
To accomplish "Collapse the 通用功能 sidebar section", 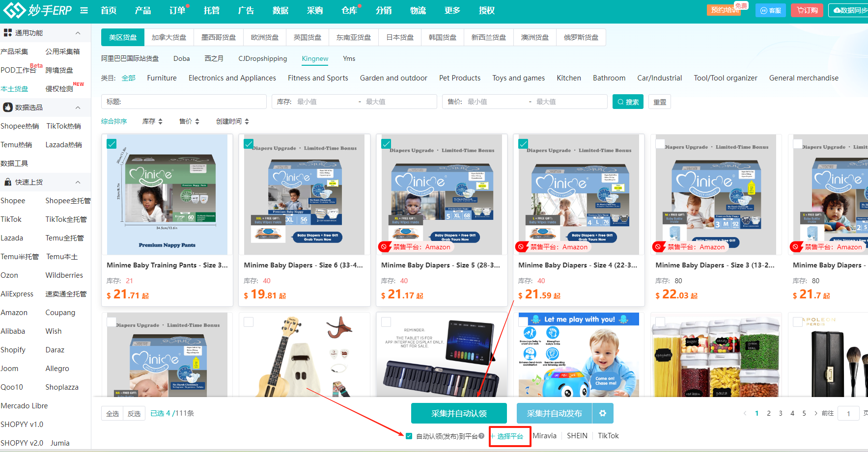I will (x=78, y=33).
